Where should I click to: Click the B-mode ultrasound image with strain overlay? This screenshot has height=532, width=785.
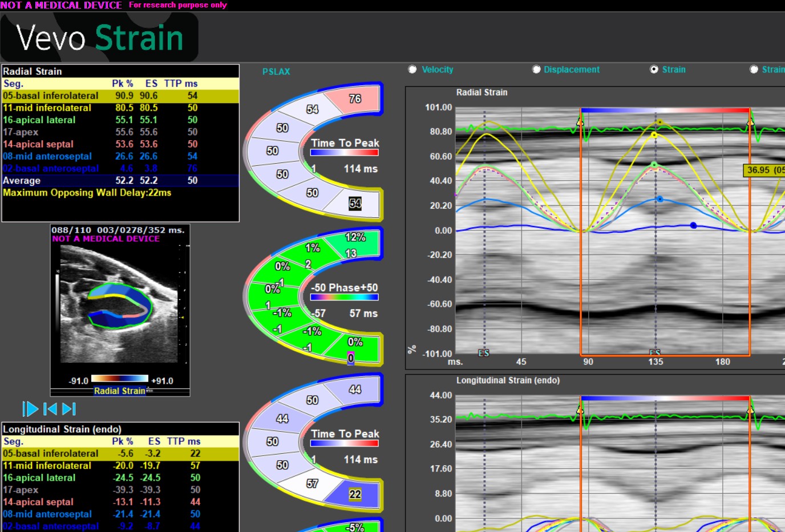[x=120, y=302]
